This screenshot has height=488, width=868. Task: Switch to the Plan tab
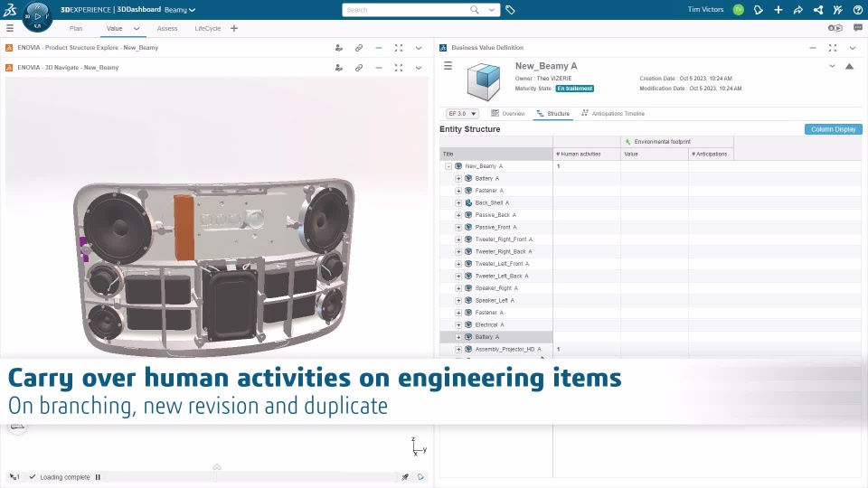point(76,28)
